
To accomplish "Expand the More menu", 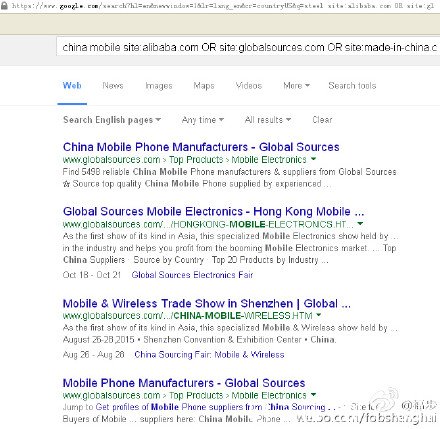I will (x=296, y=86).
